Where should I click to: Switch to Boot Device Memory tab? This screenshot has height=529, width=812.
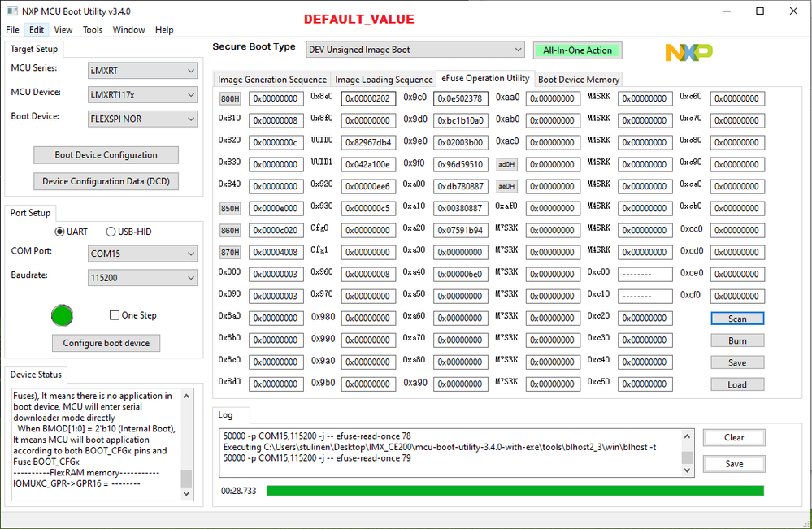(579, 79)
